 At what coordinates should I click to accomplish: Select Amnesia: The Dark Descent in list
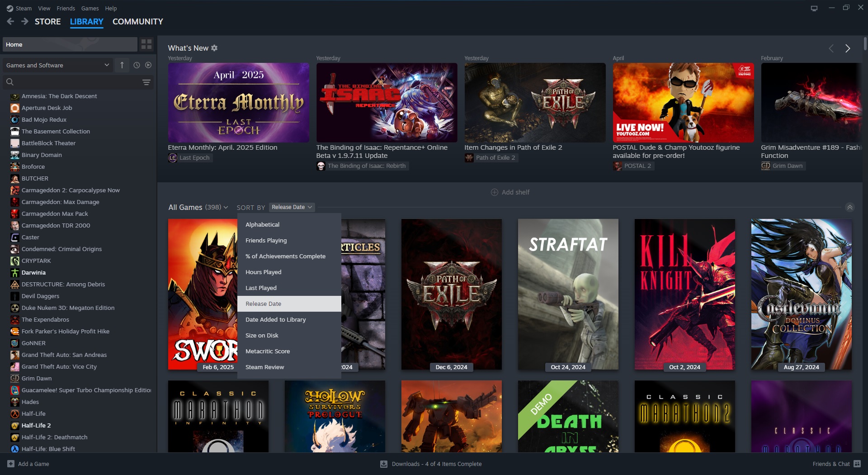(59, 96)
